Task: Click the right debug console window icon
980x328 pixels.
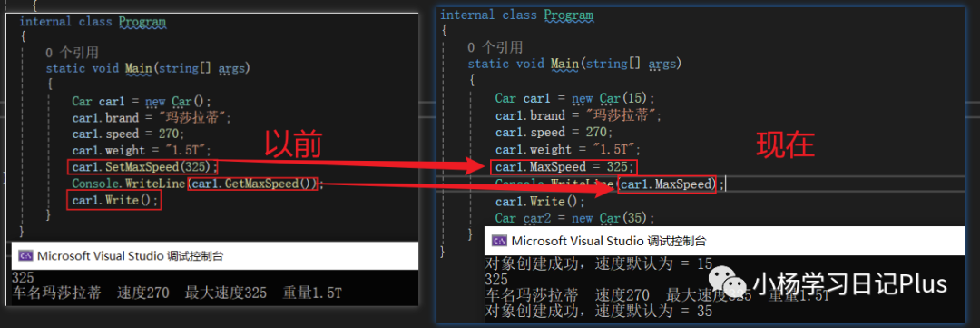Action: point(499,241)
